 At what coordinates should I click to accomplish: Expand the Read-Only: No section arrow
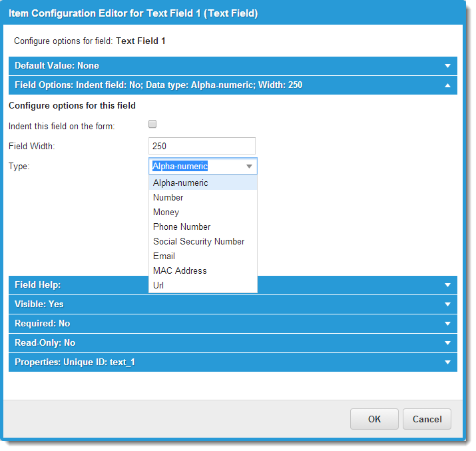coord(447,343)
